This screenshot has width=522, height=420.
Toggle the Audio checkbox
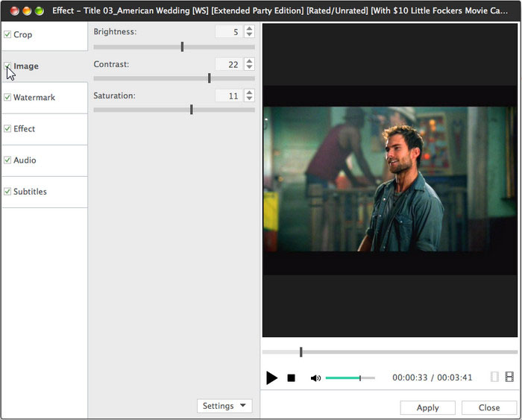(7, 160)
